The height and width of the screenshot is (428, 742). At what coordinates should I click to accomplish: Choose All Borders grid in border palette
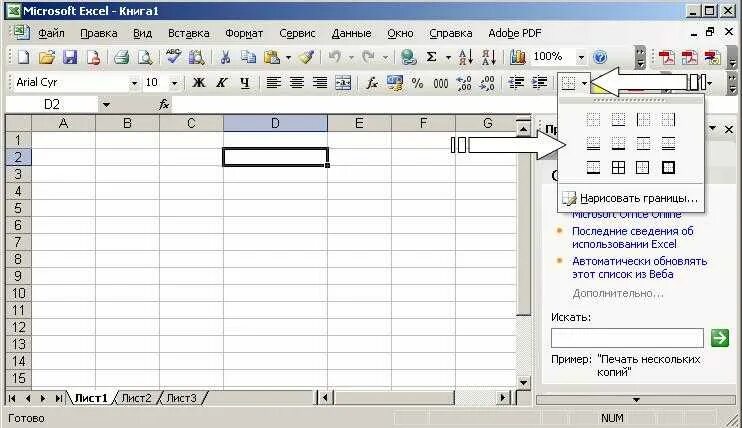618,167
